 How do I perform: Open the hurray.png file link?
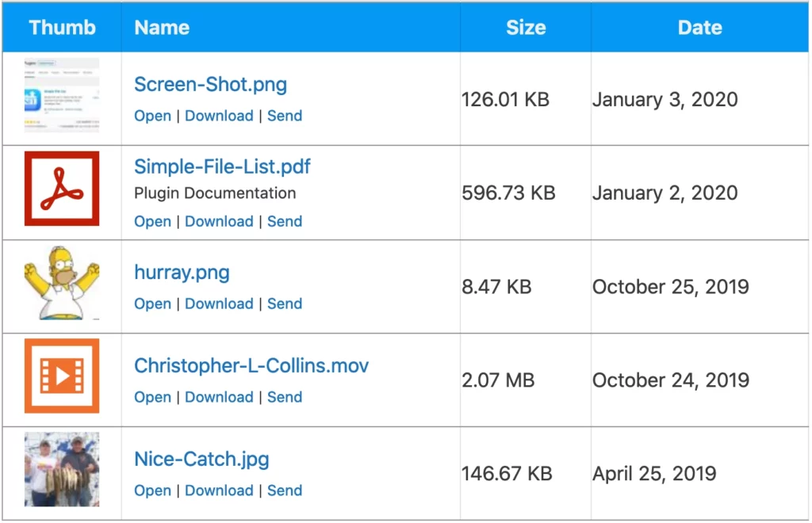[x=182, y=272]
